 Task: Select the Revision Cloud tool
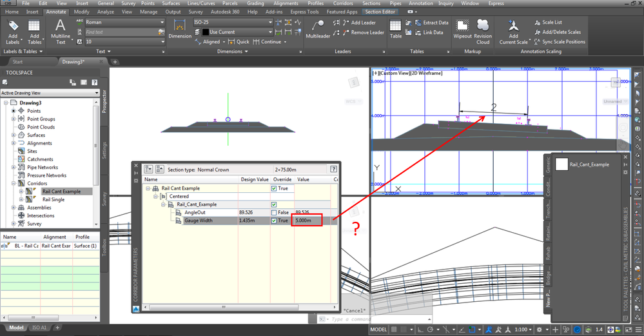pyautogui.click(x=483, y=32)
